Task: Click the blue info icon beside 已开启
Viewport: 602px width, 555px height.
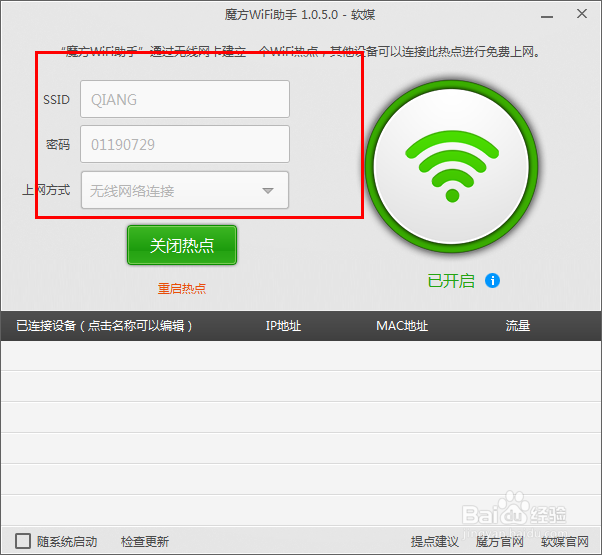Action: click(x=492, y=281)
